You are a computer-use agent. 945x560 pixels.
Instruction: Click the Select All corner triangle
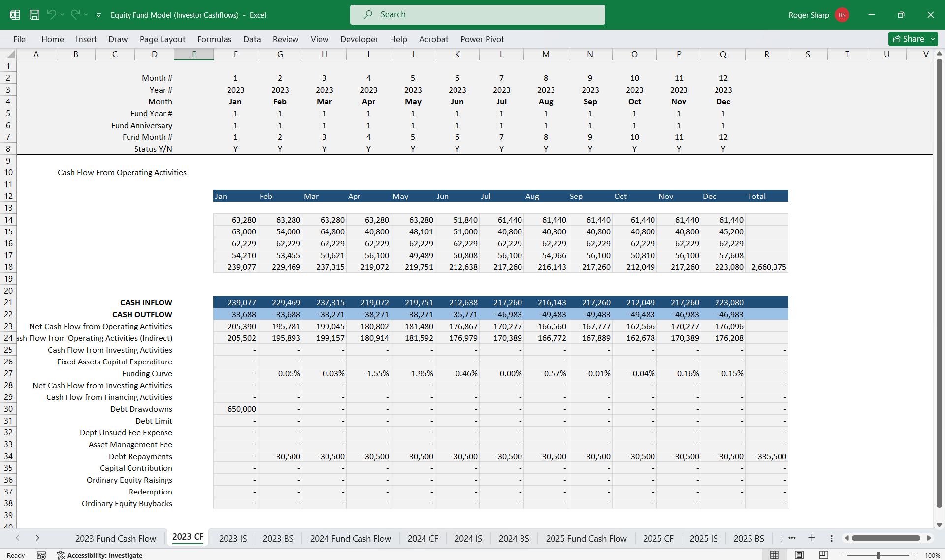tap(11, 54)
